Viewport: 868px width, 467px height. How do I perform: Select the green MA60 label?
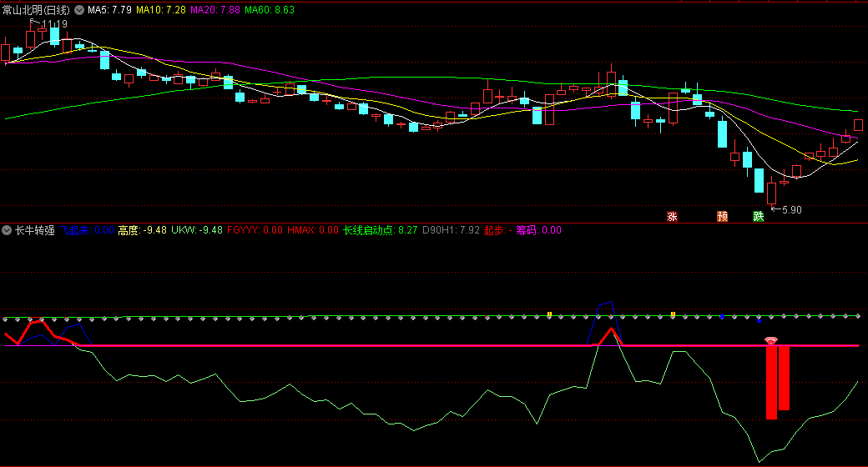click(270, 10)
